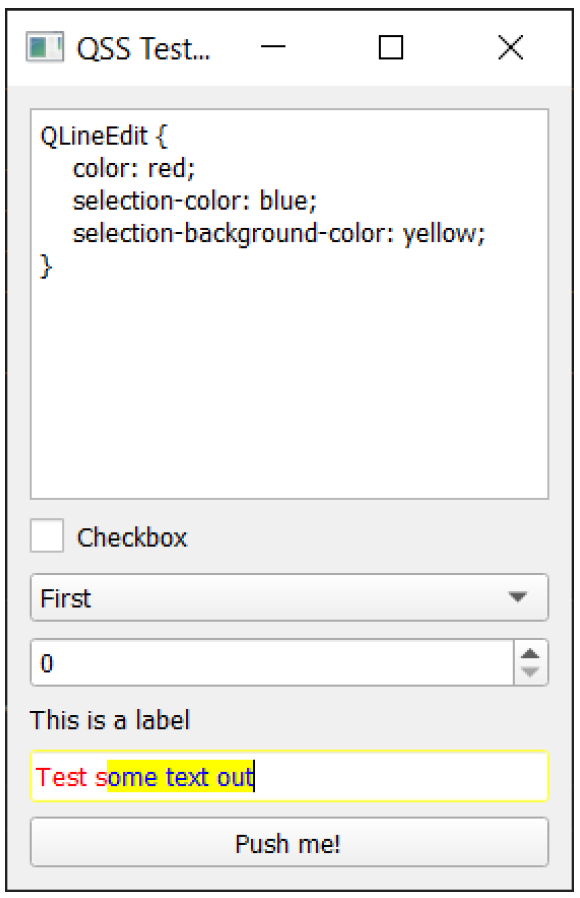580x898 pixels.
Task: Click the red 'Test' text in line edit
Action: click(61, 777)
